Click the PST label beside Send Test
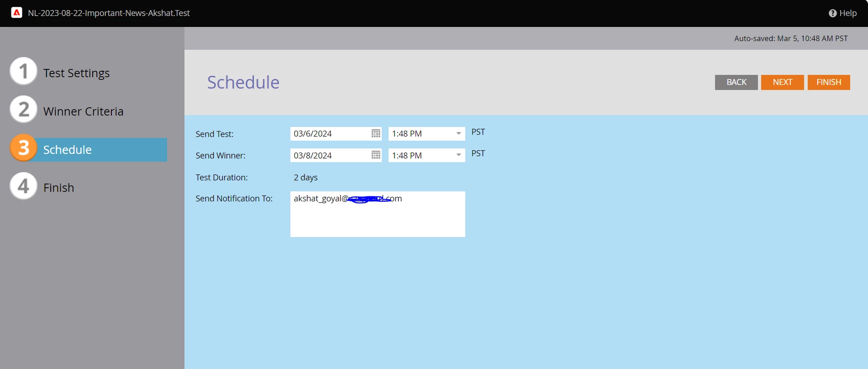868x369 pixels. point(478,132)
